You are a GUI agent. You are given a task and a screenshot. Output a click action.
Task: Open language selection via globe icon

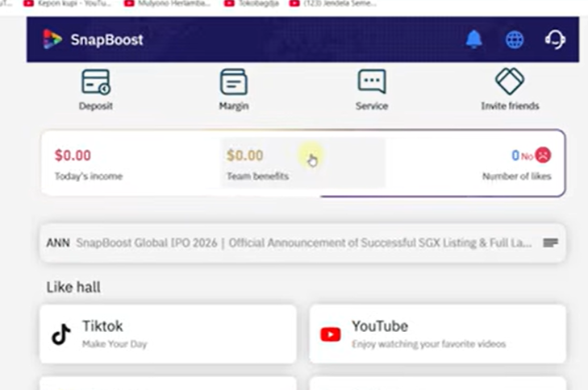click(515, 39)
